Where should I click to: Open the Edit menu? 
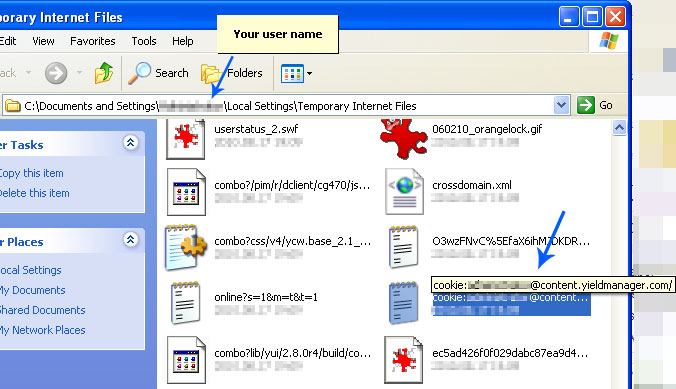click(8, 41)
